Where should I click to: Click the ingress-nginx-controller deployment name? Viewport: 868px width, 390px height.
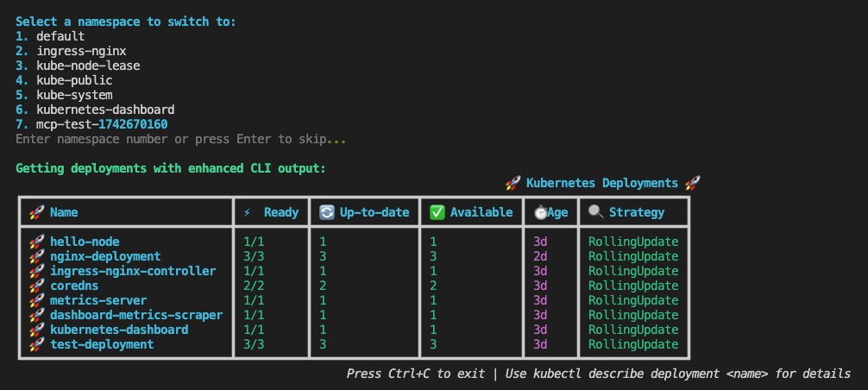click(133, 271)
